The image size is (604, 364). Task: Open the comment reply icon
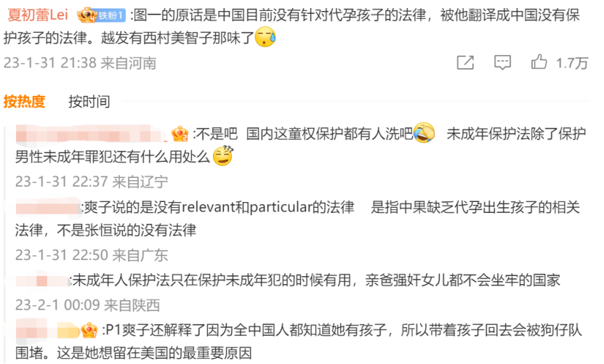pyautogui.click(x=502, y=62)
